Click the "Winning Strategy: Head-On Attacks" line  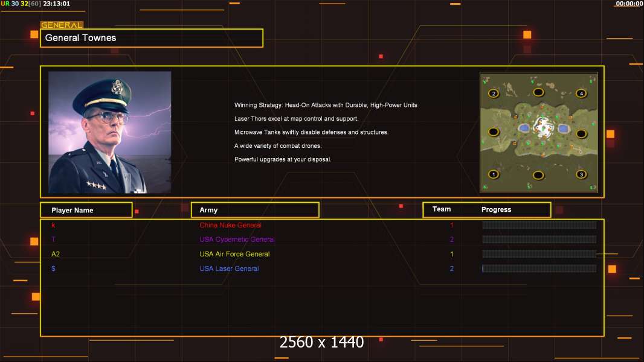tap(326, 105)
